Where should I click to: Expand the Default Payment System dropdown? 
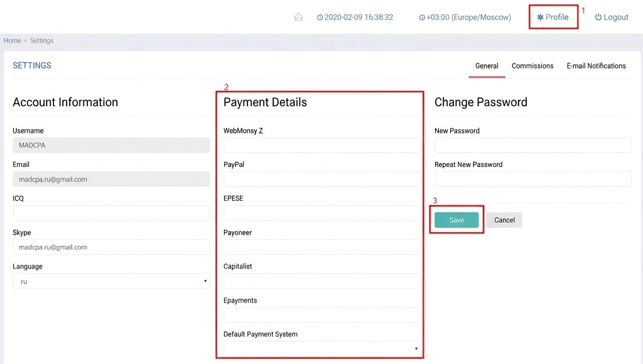click(322, 348)
